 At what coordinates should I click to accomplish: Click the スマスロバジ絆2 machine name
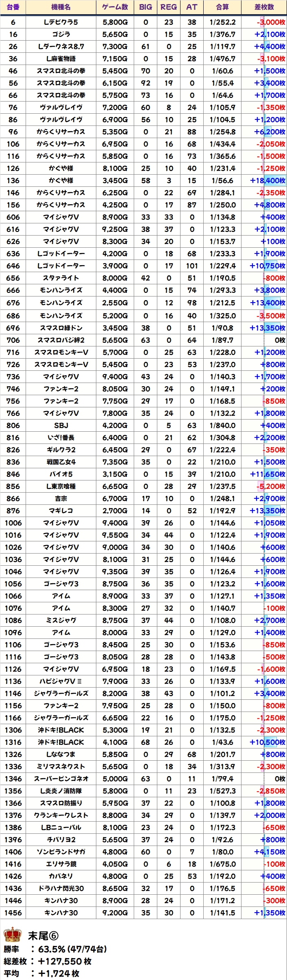[61, 340]
